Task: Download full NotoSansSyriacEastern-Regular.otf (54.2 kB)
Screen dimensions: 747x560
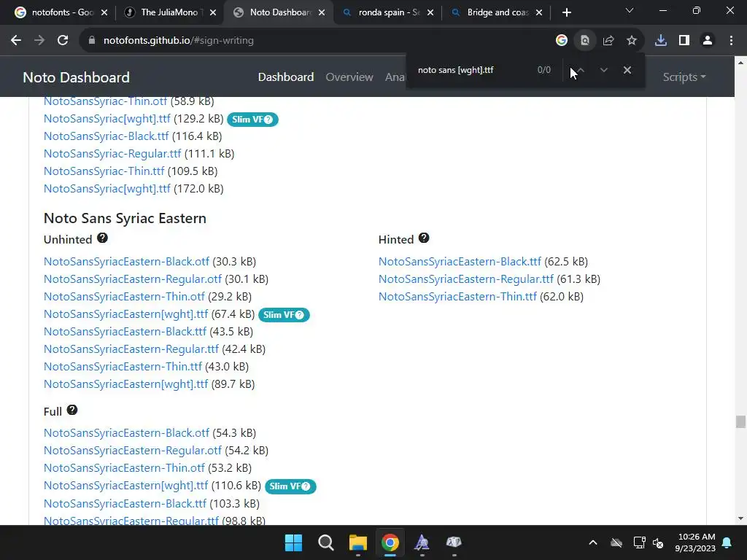Action: (x=133, y=451)
